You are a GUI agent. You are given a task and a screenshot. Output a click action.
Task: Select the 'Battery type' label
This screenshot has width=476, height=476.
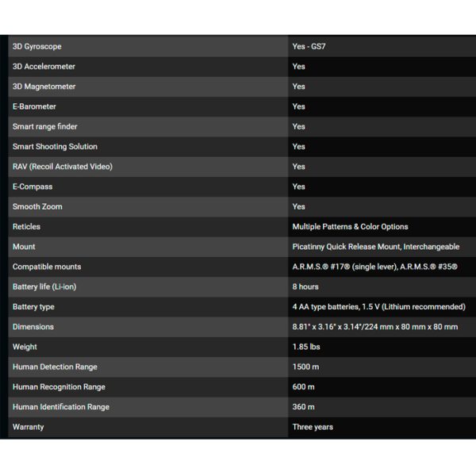point(33,307)
